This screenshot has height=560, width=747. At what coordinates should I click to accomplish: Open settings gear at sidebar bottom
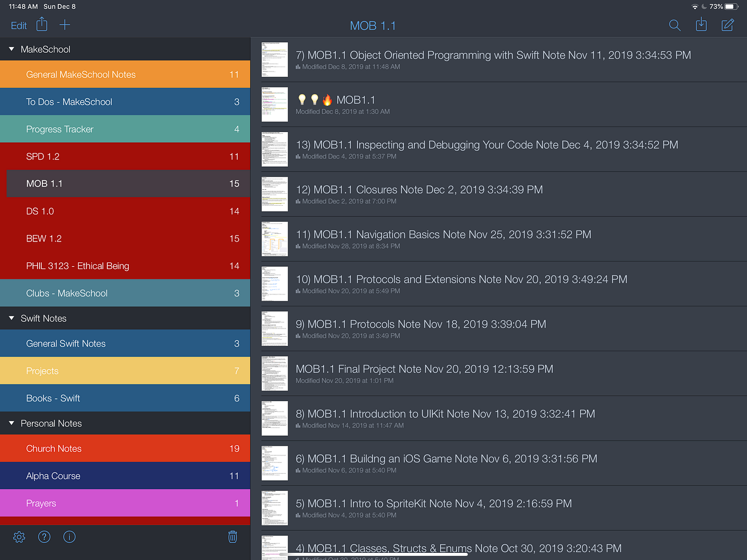tap(19, 537)
